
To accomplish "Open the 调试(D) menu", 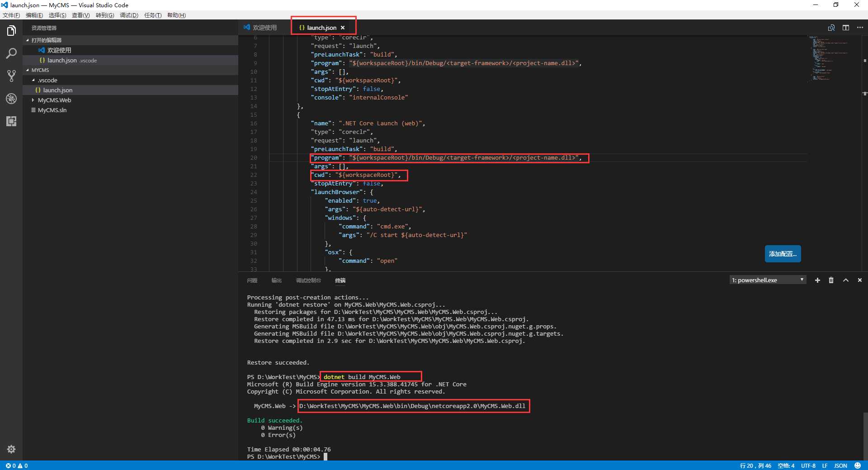I will coord(129,15).
